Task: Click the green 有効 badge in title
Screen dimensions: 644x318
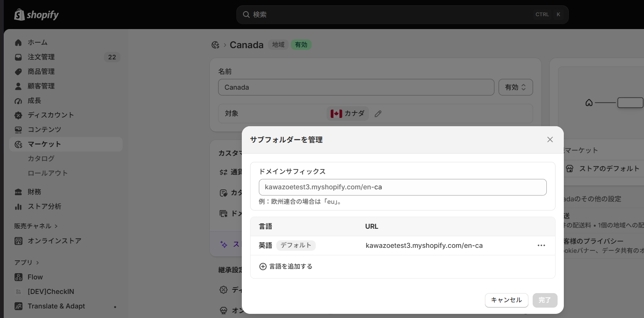Action: [x=301, y=45]
